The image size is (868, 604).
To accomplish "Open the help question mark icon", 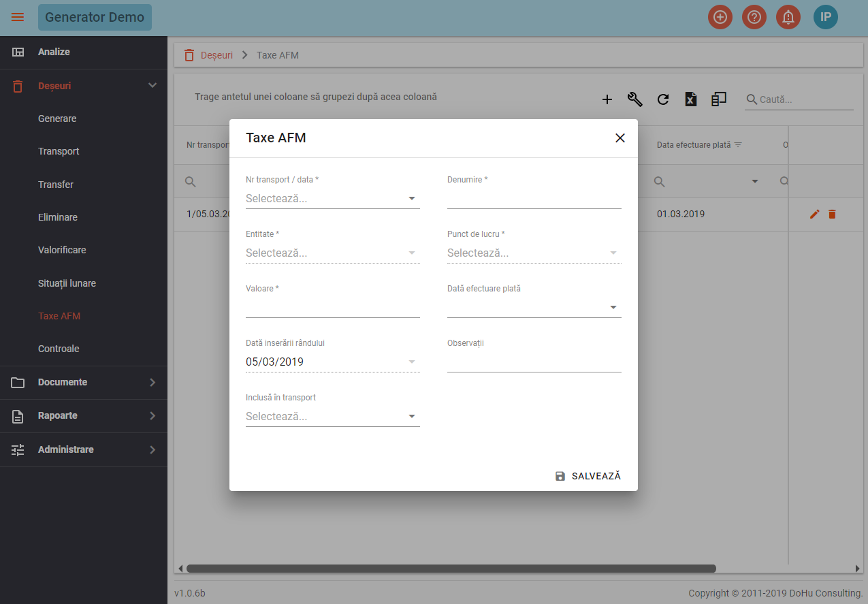I will point(754,17).
